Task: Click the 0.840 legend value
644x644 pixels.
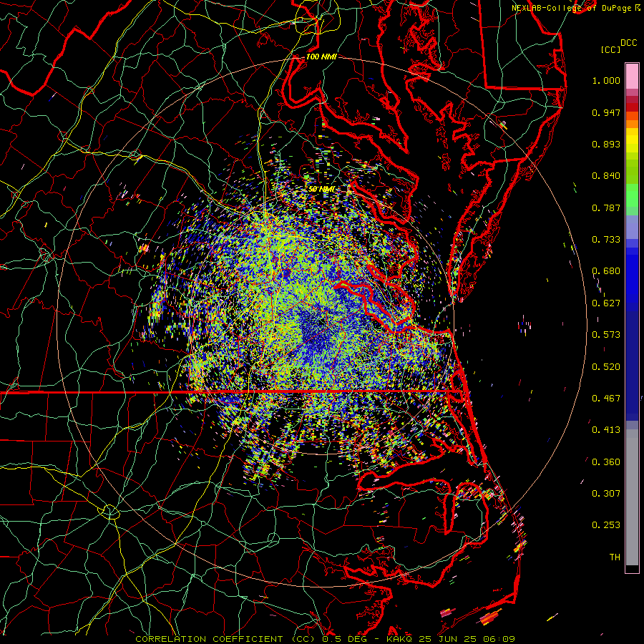Action: coord(606,176)
